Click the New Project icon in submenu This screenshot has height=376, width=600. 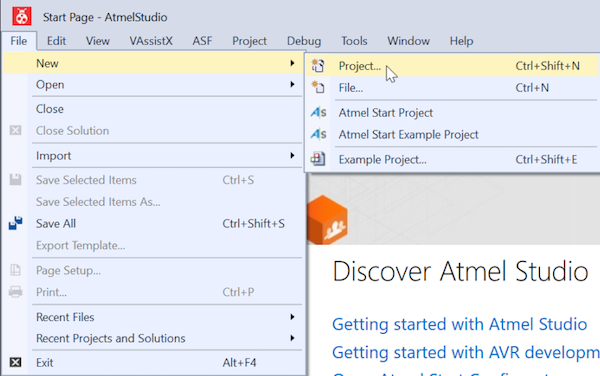tap(318, 66)
